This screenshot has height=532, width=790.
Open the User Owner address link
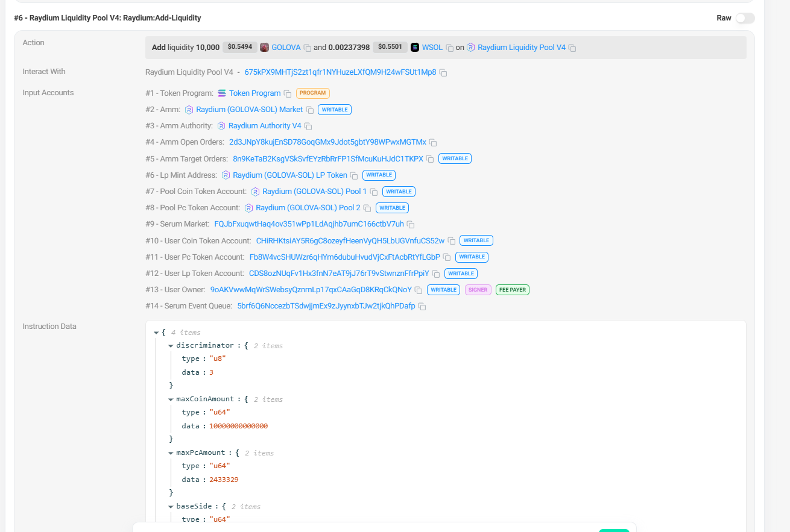[x=311, y=289]
